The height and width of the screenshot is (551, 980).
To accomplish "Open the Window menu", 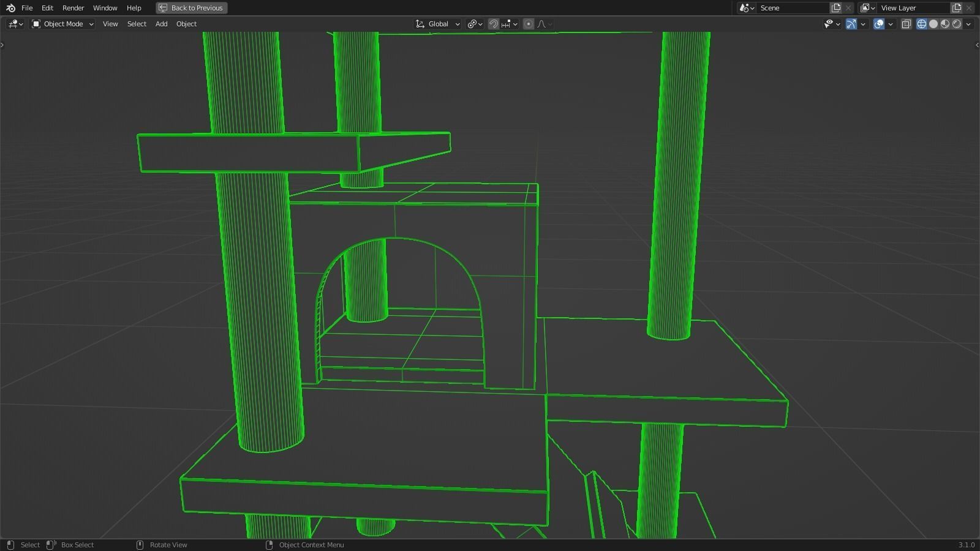I will (x=105, y=8).
